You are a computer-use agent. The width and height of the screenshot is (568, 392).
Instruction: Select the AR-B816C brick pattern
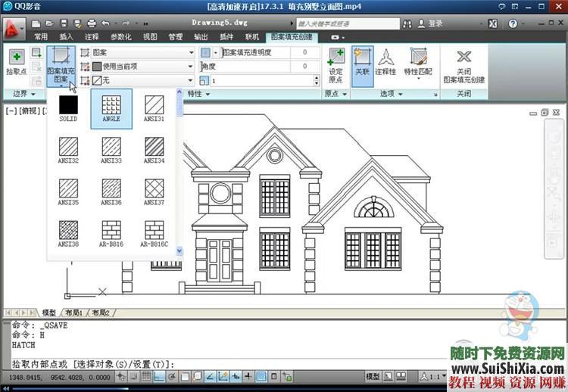[x=154, y=234]
